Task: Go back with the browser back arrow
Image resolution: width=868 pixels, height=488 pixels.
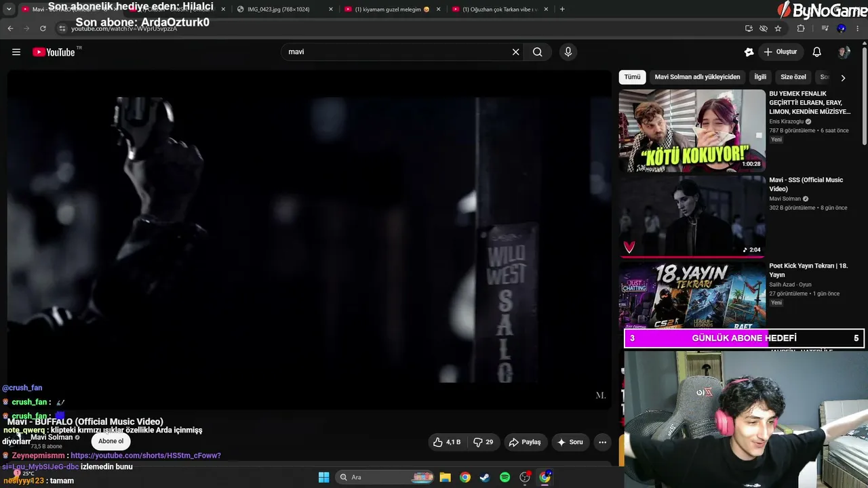Action: 10,28
